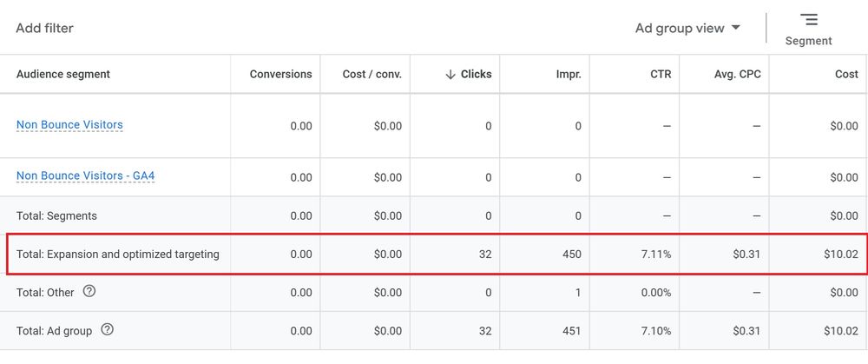This screenshot has width=868, height=364.
Task: Click the Total: Segments row label
Action: pos(56,215)
